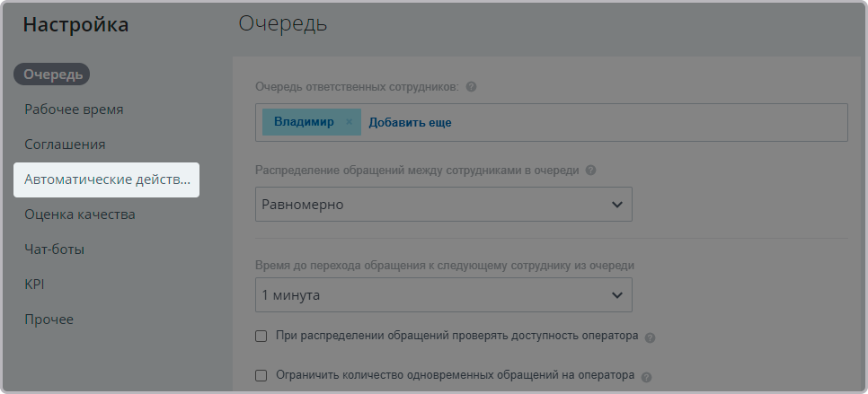Open the Очередь settings section
Image resolution: width=868 pixels, height=394 pixels.
[53, 74]
